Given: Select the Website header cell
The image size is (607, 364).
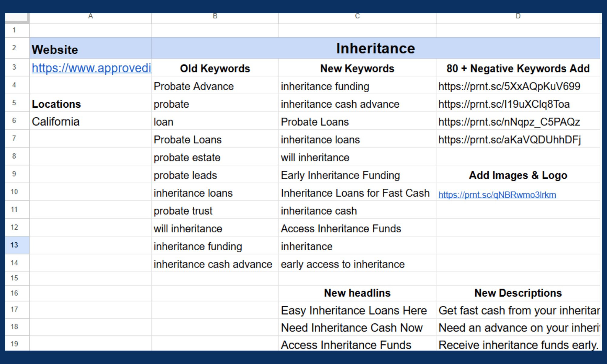Looking at the screenshot, I should click(x=90, y=48).
